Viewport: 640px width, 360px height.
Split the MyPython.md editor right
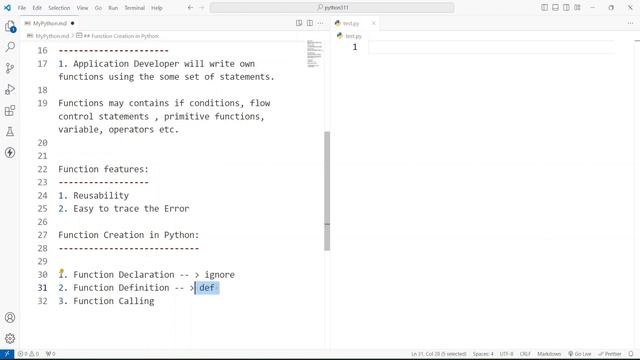pyautogui.click(x=310, y=23)
